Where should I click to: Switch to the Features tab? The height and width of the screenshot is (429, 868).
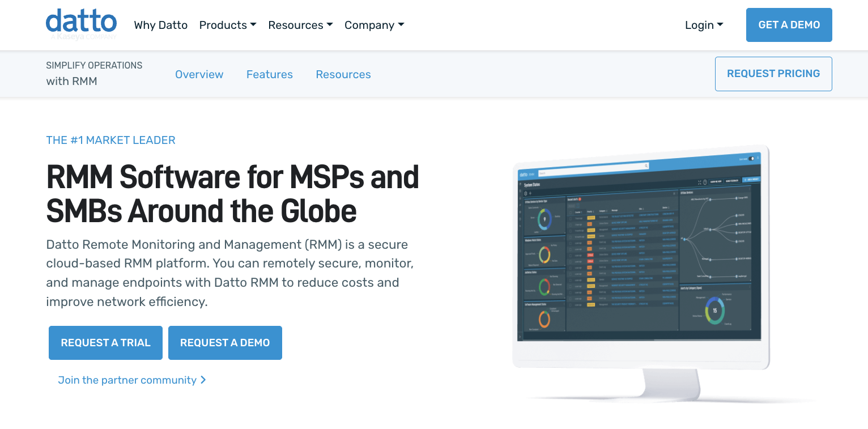point(269,74)
